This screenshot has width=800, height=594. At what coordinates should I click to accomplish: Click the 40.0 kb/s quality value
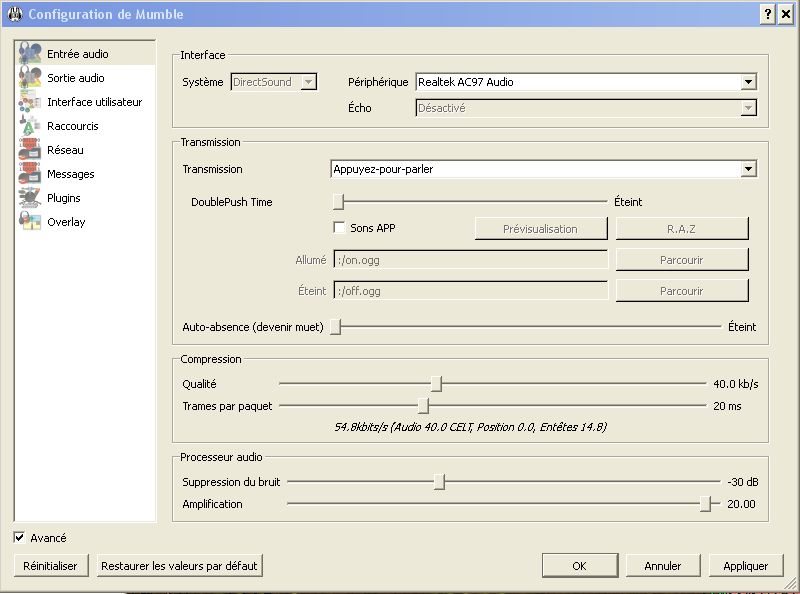(x=736, y=384)
